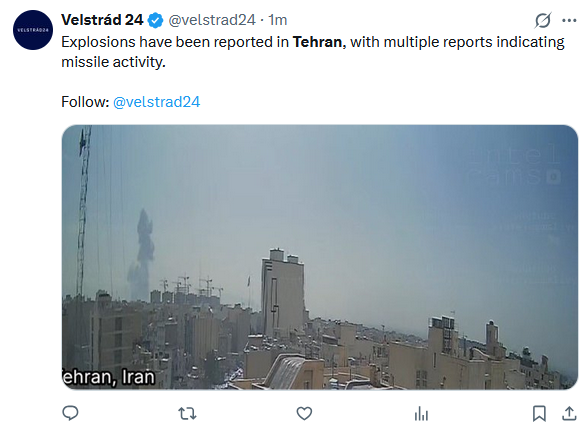Like the post with heart icon
The width and height of the screenshot is (587, 432).
coord(304,414)
